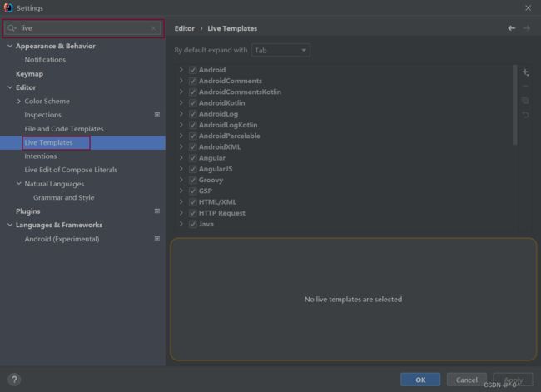Click the OK button
The width and height of the screenshot is (541, 392).
[420, 380]
